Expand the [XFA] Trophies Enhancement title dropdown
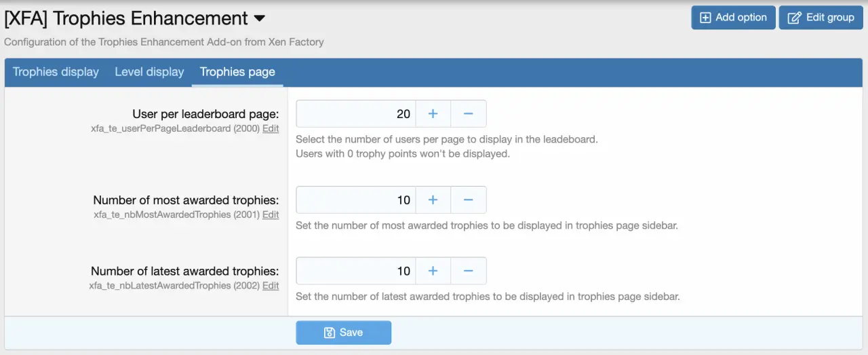 260,18
